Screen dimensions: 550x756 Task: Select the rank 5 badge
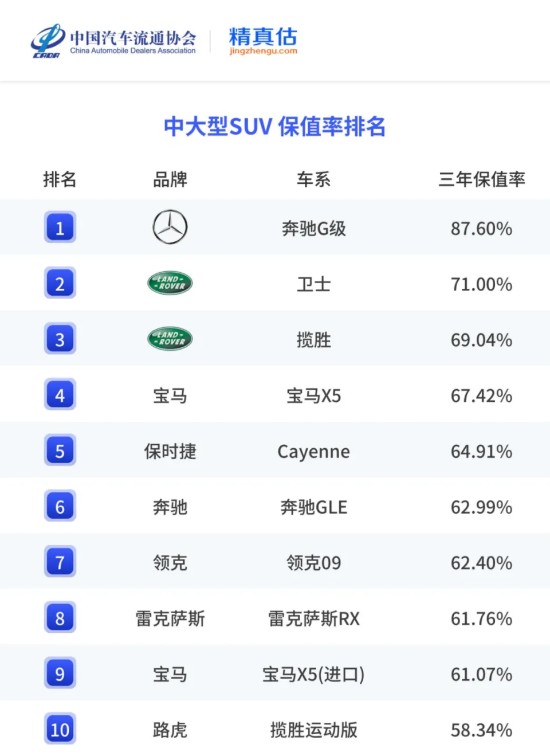(60, 451)
